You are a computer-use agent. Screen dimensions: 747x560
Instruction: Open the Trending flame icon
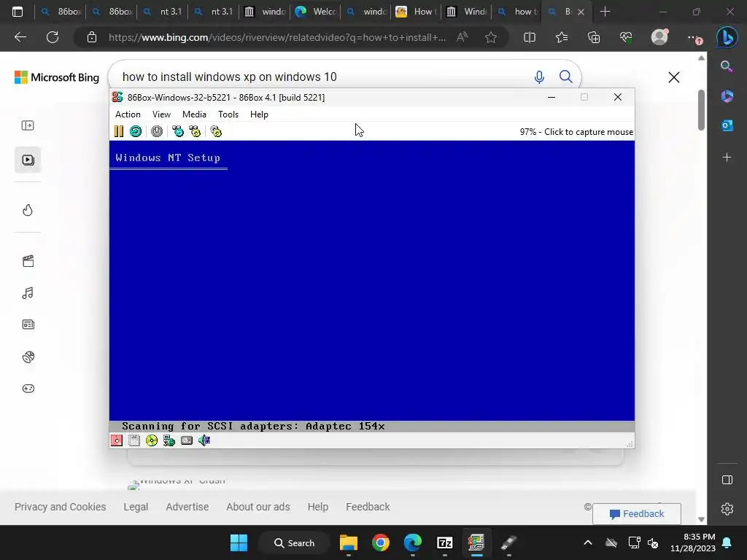coord(28,210)
